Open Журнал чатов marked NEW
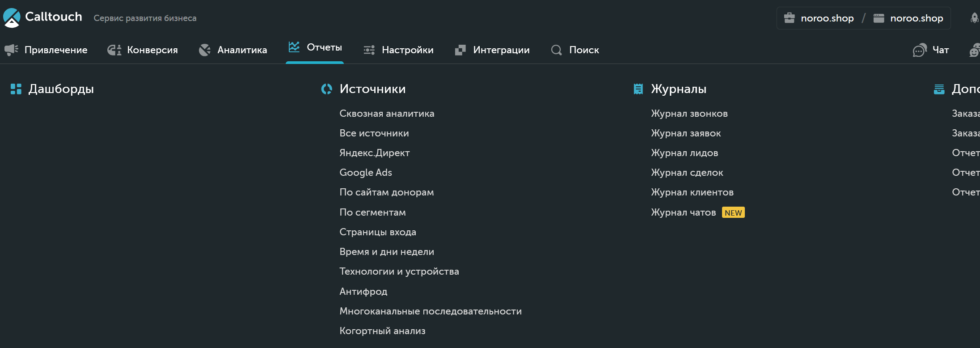 pos(683,212)
